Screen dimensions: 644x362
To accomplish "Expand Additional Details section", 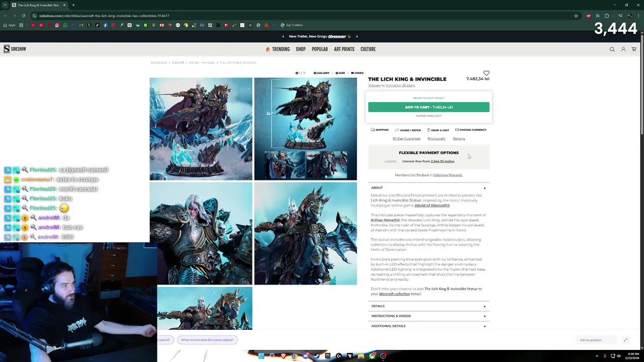I will (x=429, y=326).
